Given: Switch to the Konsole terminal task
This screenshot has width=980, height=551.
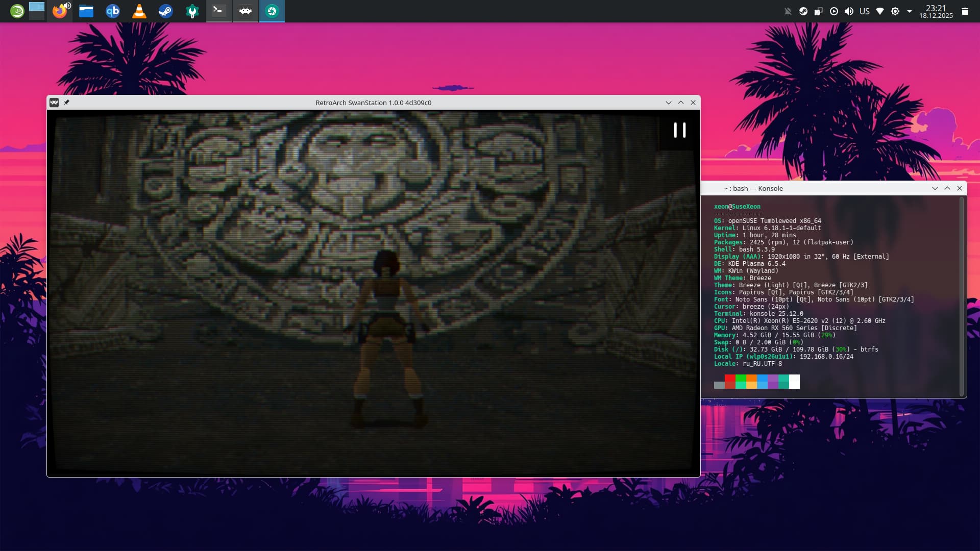Looking at the screenshot, I should point(219,11).
